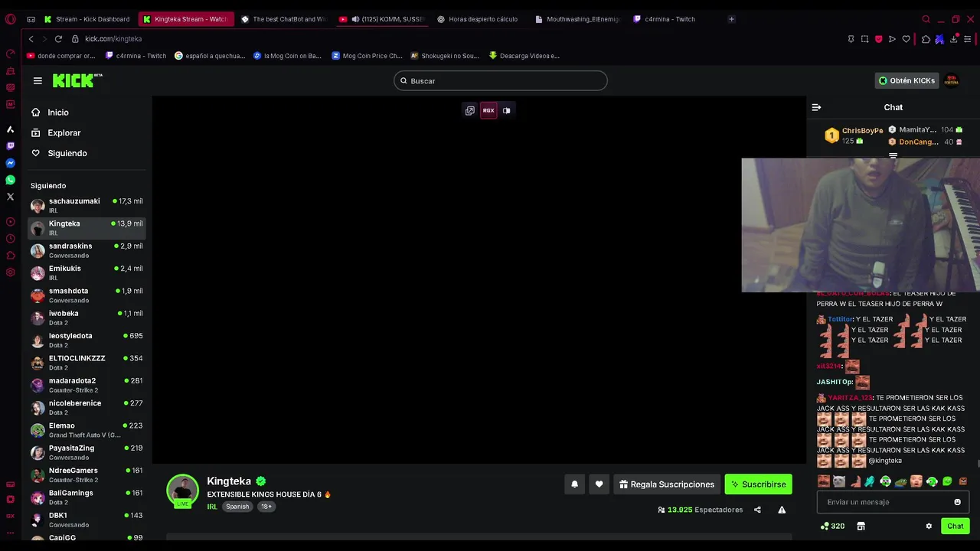This screenshot has height=551, width=980.
Task: Click the IRL category link
Action: pyautogui.click(x=212, y=507)
